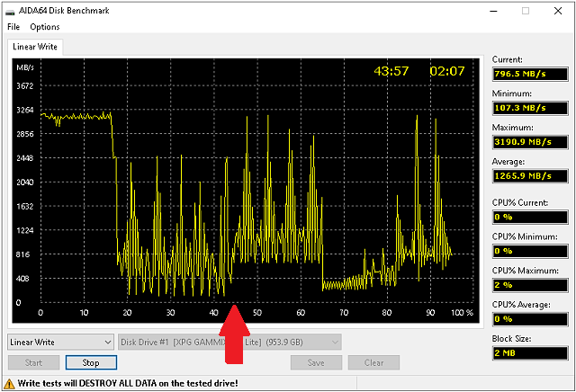Click the Minimum value 107.3 MB/s
The image size is (576, 392).
pyautogui.click(x=530, y=108)
